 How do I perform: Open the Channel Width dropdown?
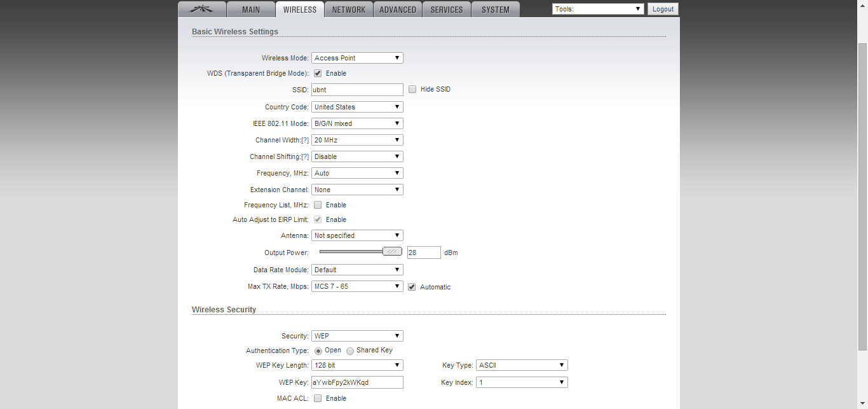point(357,140)
